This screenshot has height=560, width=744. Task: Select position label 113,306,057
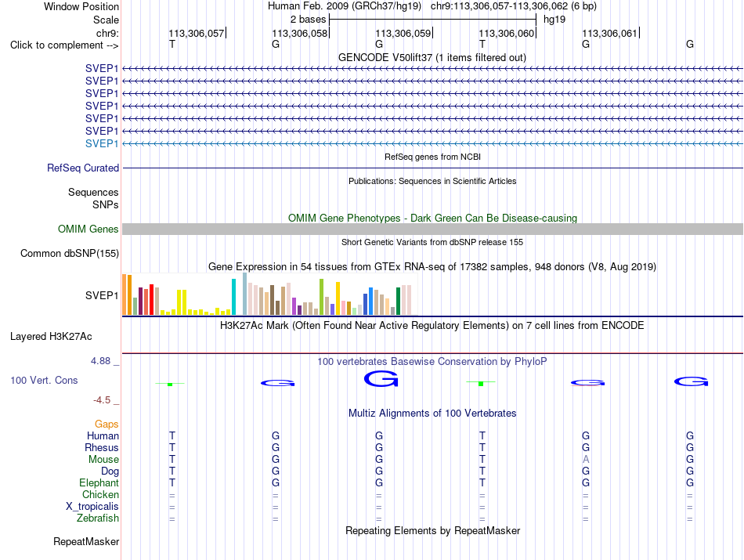pyautogui.click(x=197, y=33)
